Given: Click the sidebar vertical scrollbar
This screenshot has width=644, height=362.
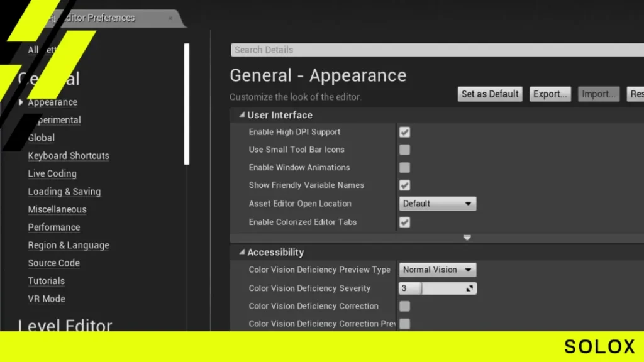Looking at the screenshot, I should [187, 104].
